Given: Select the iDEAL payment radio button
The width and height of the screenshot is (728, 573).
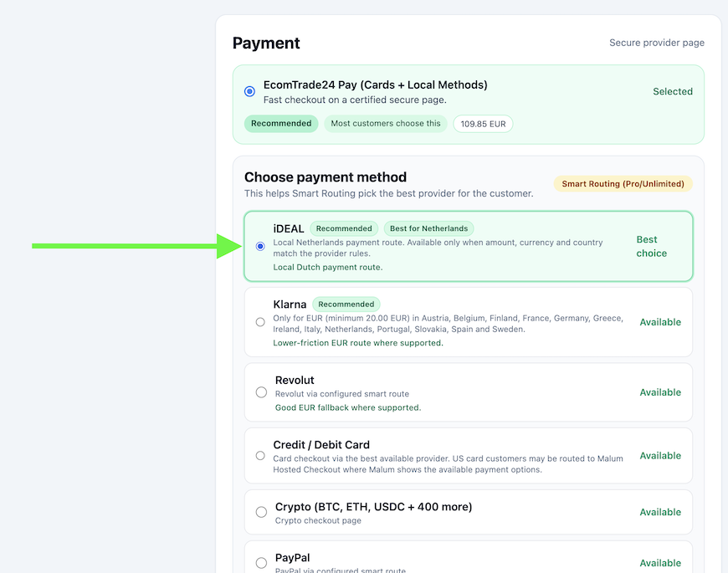Looking at the screenshot, I should [260, 246].
